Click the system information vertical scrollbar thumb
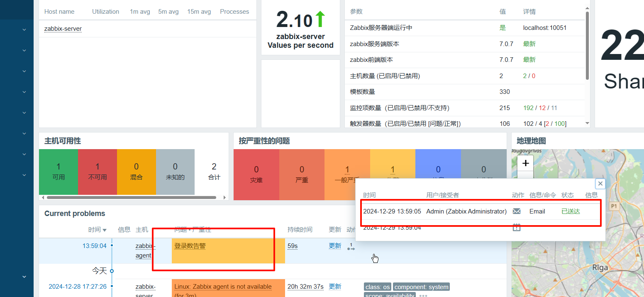The width and height of the screenshot is (644, 297). (x=587, y=46)
